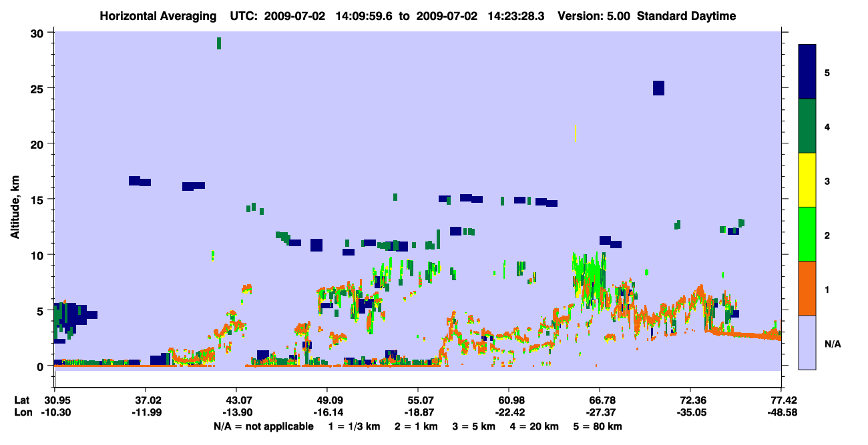The width and height of the screenshot is (868, 445).
Task: Click the y-axis tick label '15'
Action: coord(38,199)
